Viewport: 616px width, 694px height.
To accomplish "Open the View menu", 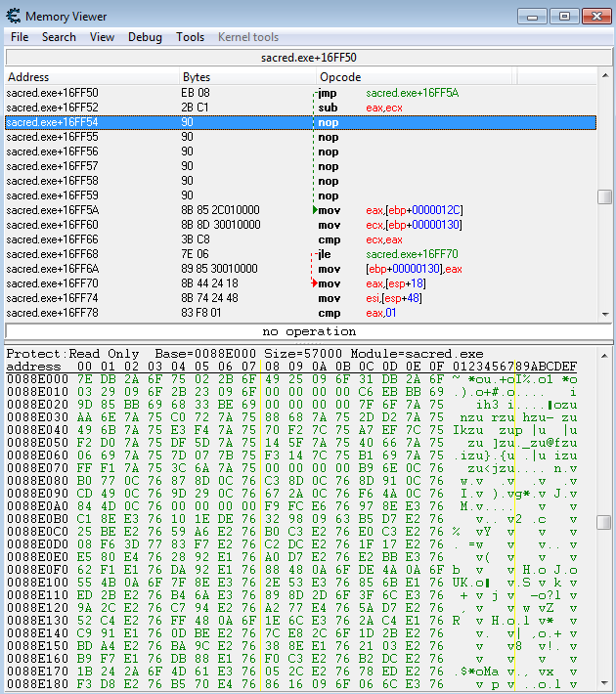I will [102, 37].
